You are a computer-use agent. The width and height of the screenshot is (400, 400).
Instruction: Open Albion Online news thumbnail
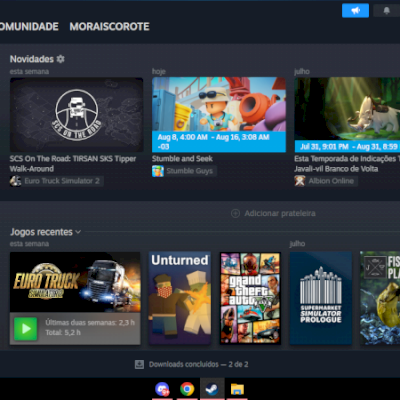click(347, 115)
